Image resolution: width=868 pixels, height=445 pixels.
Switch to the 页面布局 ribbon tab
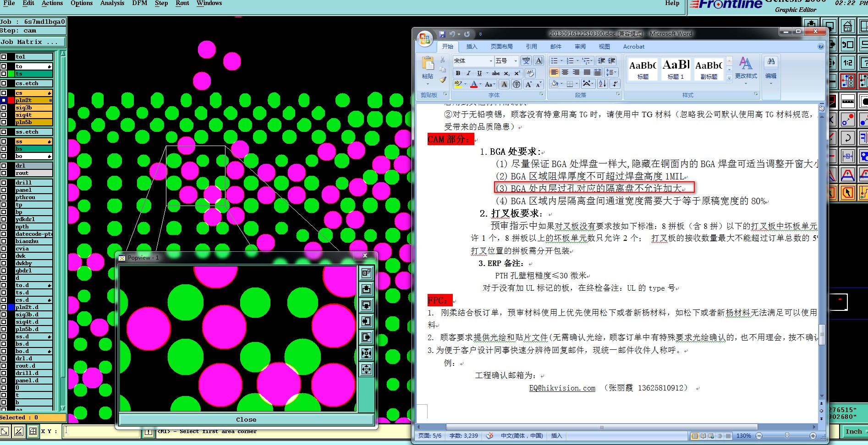[x=501, y=46]
